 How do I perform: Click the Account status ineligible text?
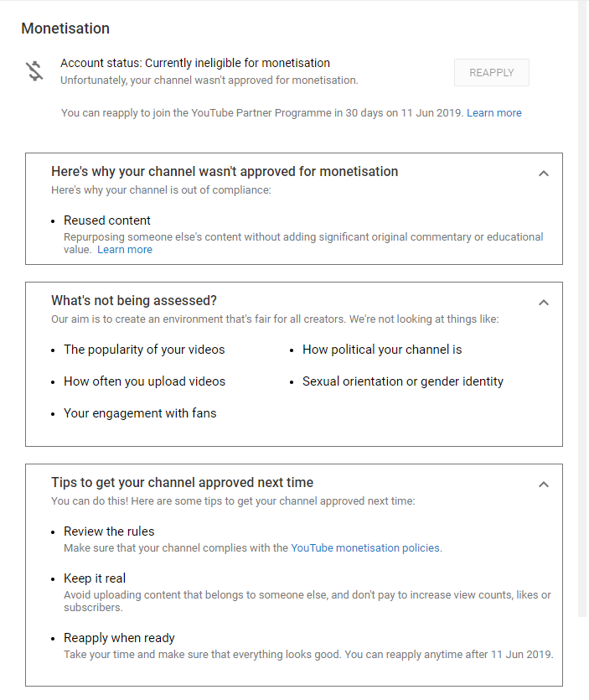[x=195, y=63]
